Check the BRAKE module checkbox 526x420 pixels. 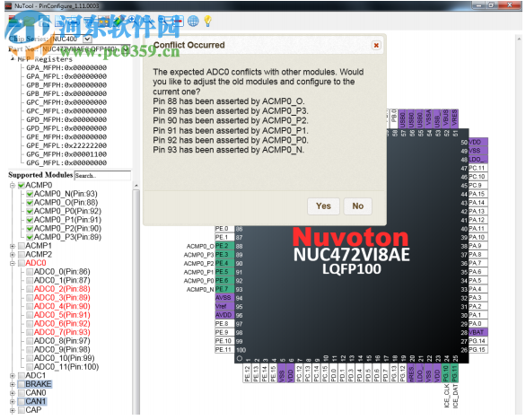click(x=22, y=384)
